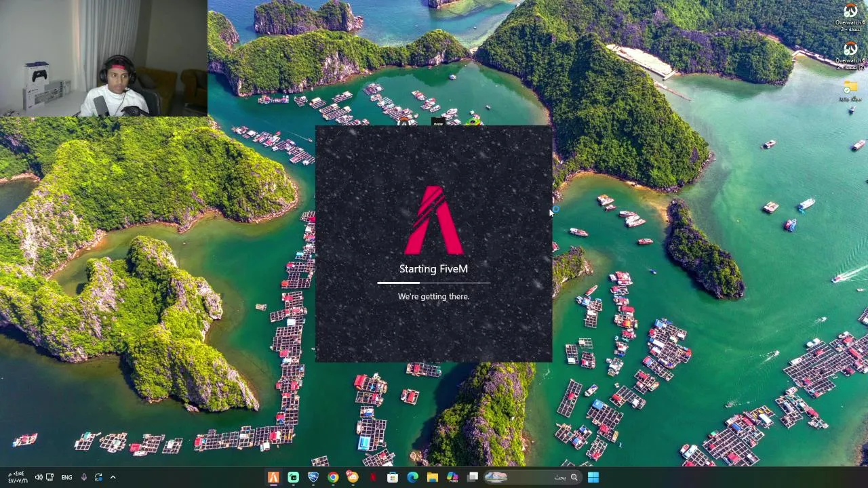
Task: Select the first Overwatch desktop shortcut
Action: point(850,18)
